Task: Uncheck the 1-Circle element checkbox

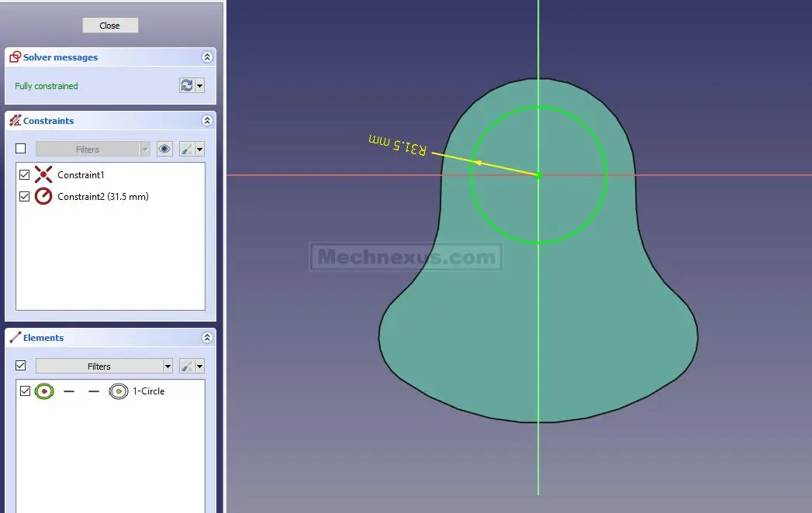Action: tap(25, 391)
